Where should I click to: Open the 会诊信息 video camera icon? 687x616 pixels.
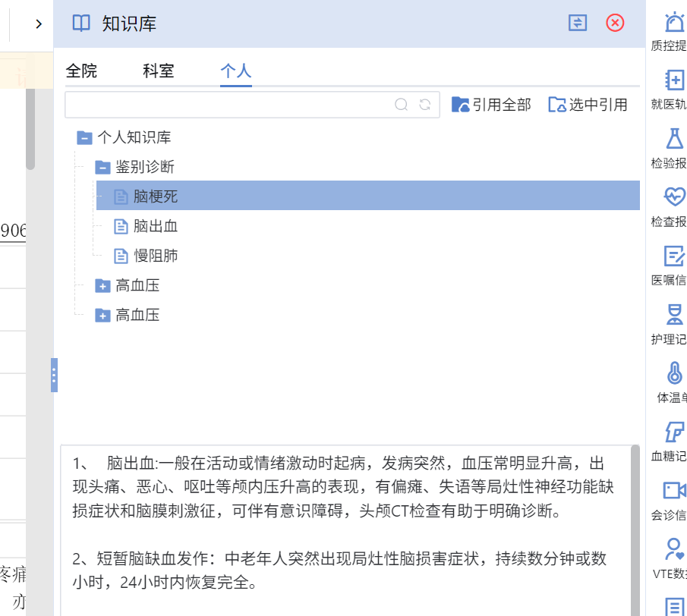pyautogui.click(x=673, y=491)
